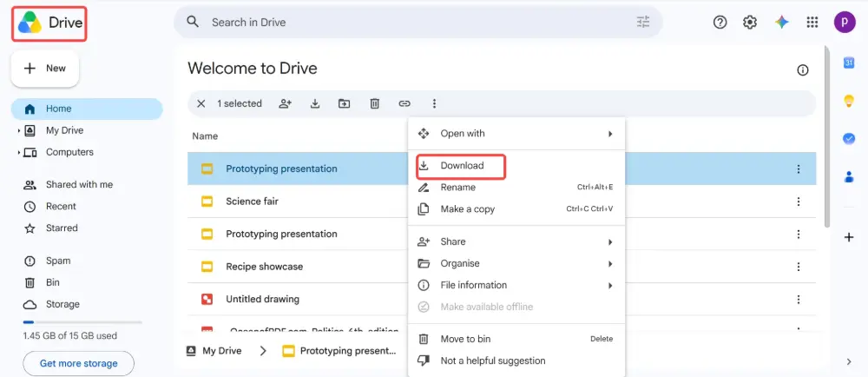Open Google Calendar side panel icon

click(x=849, y=63)
